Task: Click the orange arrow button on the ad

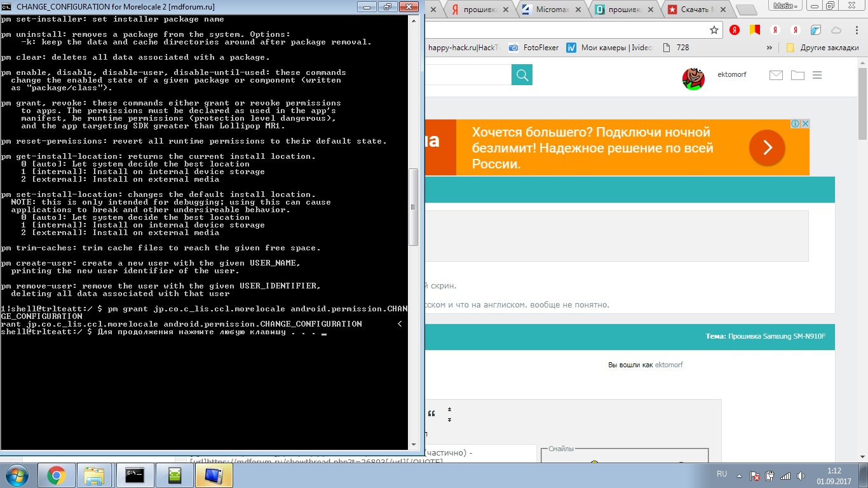Action: click(767, 147)
